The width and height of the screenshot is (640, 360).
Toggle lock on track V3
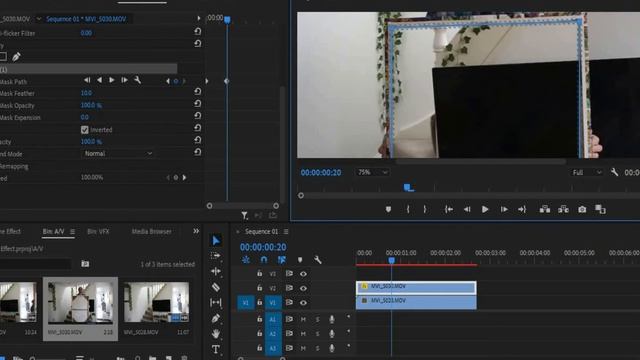(x=260, y=273)
